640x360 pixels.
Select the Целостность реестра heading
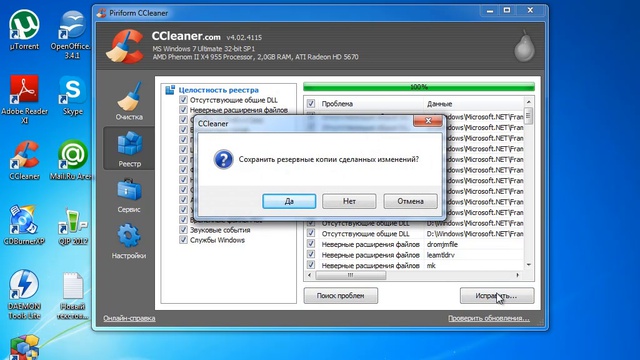coord(218,90)
